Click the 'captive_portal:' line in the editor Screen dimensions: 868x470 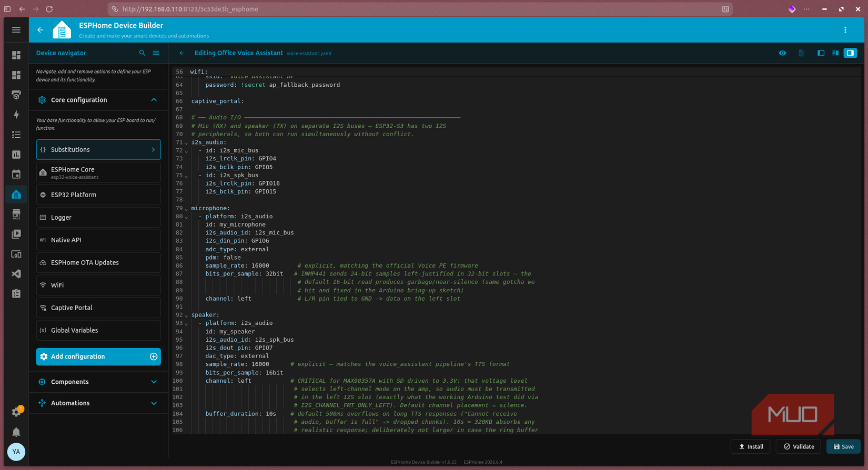[x=218, y=101]
